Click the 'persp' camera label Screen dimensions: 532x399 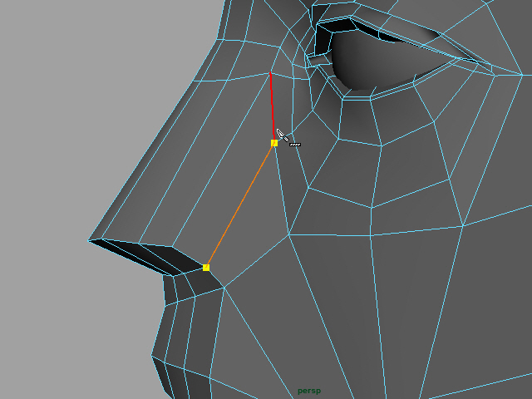point(309,392)
